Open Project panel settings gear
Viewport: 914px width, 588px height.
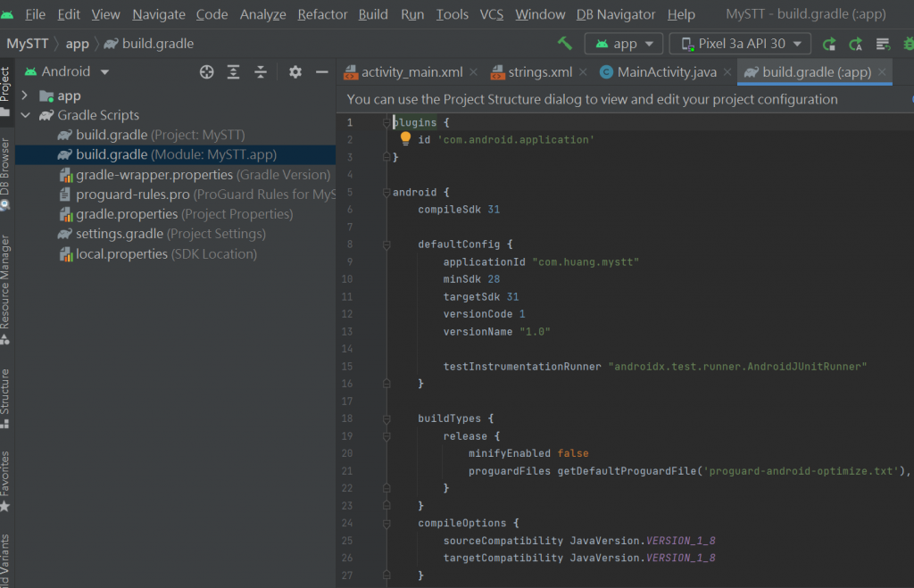click(295, 71)
